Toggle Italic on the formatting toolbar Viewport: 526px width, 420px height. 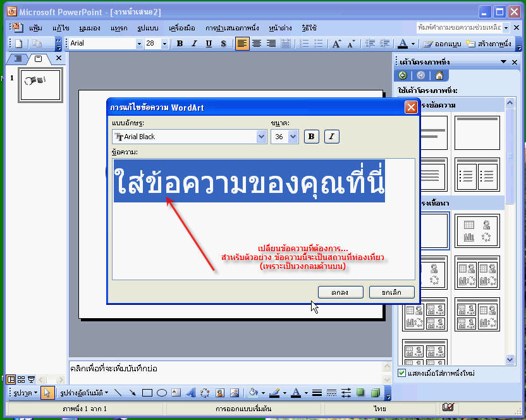click(194, 44)
